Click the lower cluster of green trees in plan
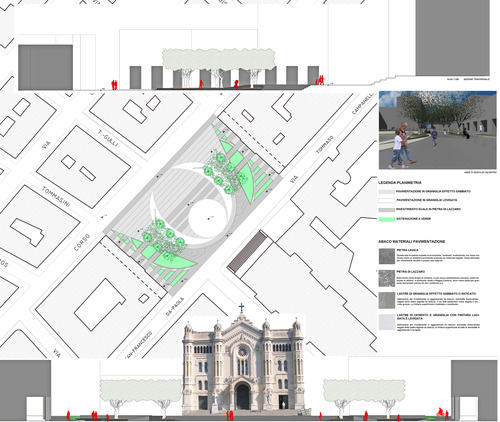The image size is (500, 422). [x=165, y=239]
